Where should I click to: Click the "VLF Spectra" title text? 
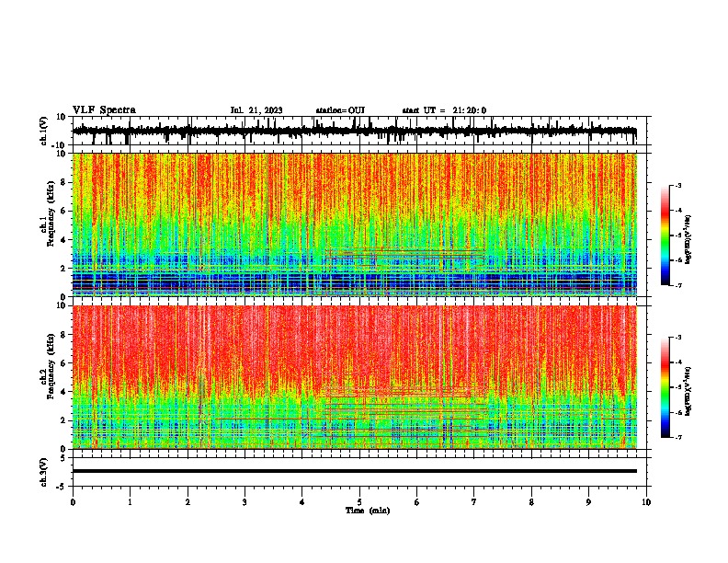pos(104,110)
